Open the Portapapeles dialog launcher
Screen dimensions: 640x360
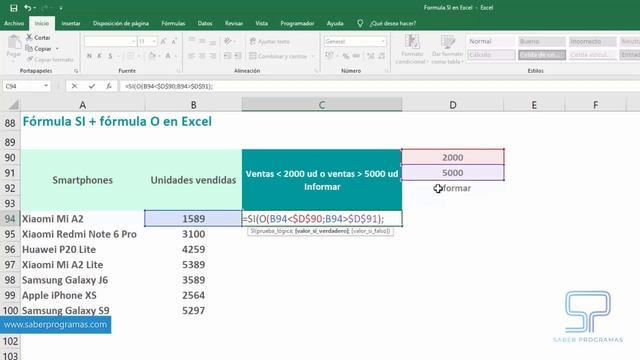tap(76, 71)
